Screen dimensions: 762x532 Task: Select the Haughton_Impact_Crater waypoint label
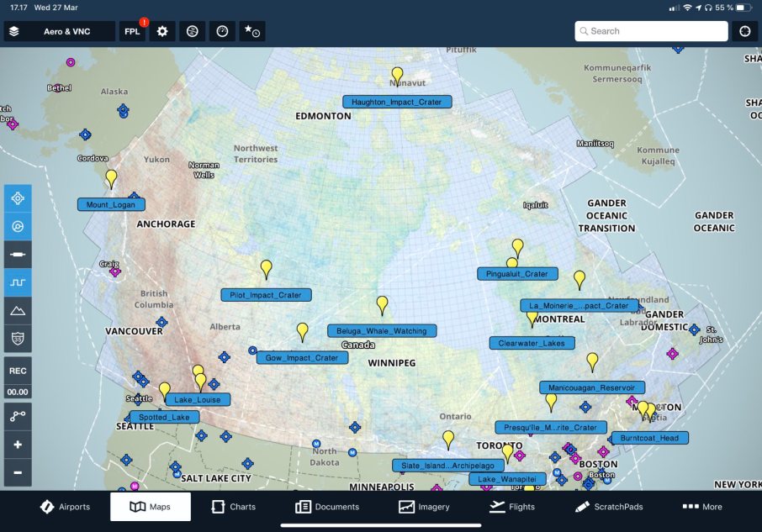click(x=397, y=102)
